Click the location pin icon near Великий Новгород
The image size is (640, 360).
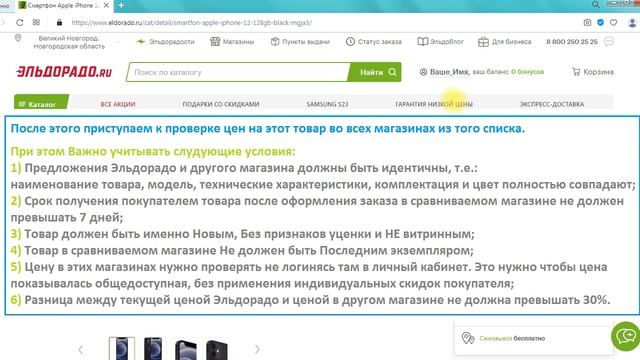[x=18, y=38]
